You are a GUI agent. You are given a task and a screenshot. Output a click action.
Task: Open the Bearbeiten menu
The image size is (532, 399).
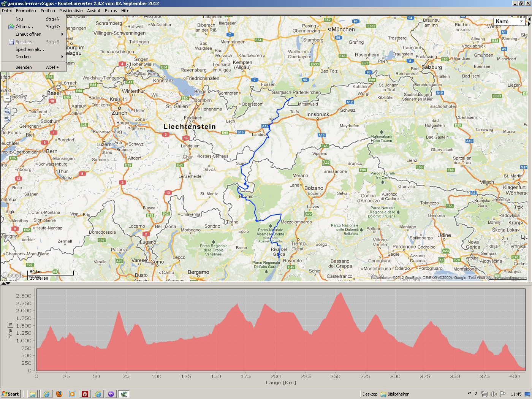[x=26, y=11]
